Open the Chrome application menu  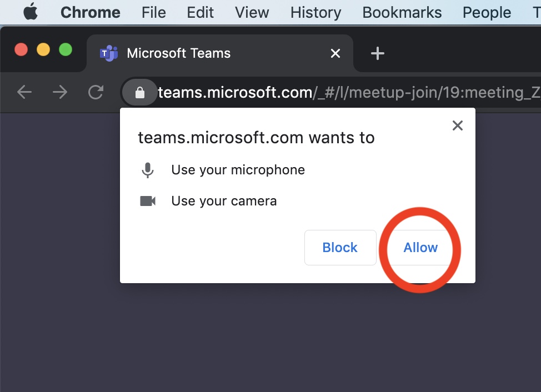[x=91, y=12]
